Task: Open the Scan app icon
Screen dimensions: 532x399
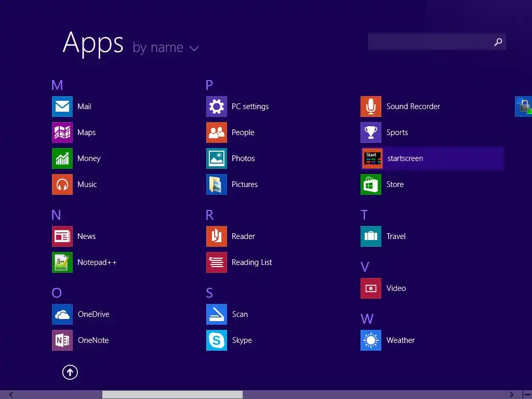Action: coord(217,314)
